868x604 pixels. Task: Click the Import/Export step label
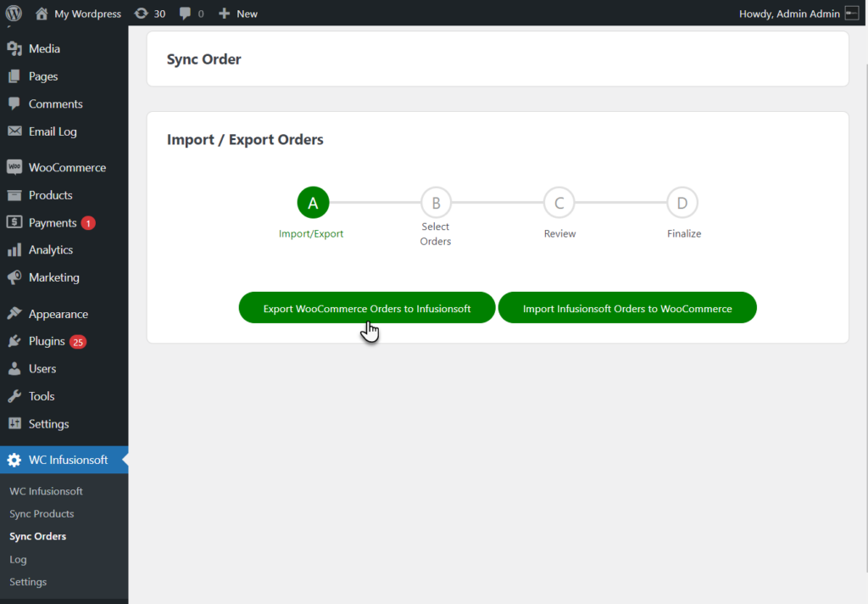click(x=311, y=234)
